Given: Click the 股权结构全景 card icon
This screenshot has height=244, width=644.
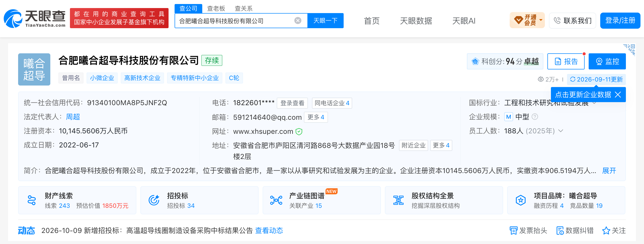Looking at the screenshot, I should coord(398,200).
